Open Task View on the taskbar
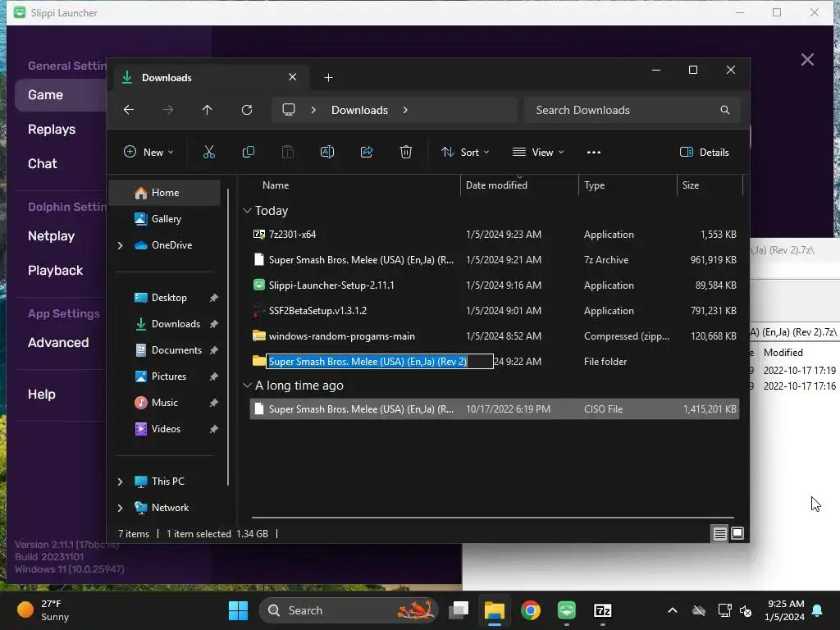Viewport: 840px width, 630px height. [459, 610]
